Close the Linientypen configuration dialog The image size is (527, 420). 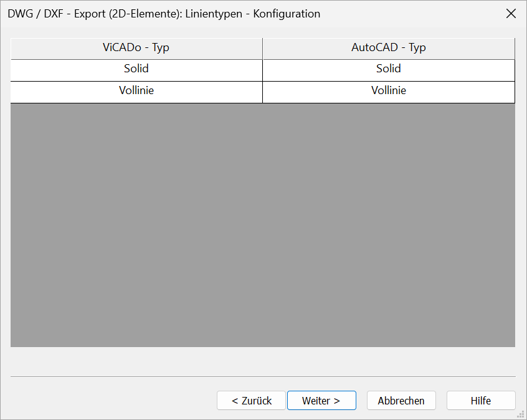[x=511, y=14]
